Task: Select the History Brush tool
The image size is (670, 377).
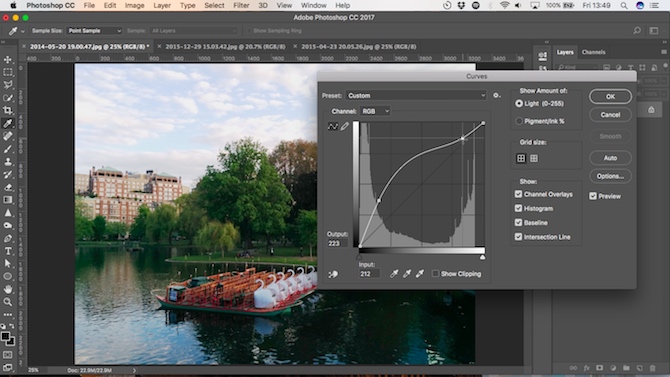Action: pos(8,174)
